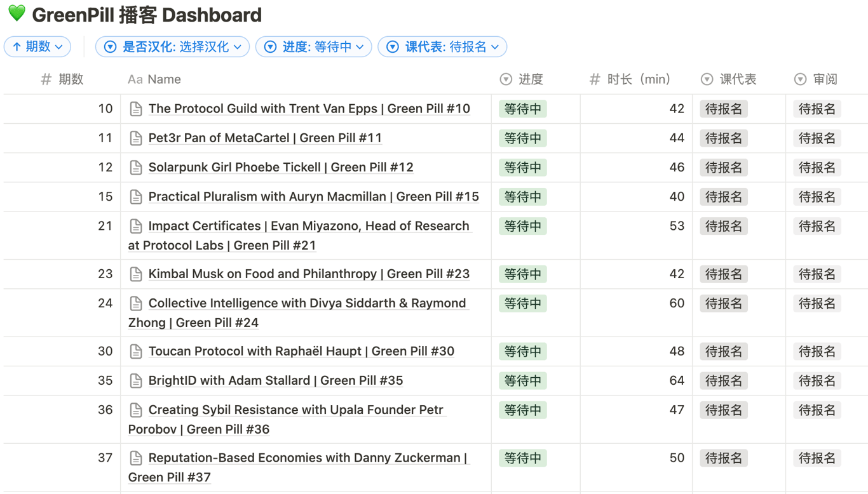Click page icon beside Solarpunk Girl row

[x=136, y=168]
